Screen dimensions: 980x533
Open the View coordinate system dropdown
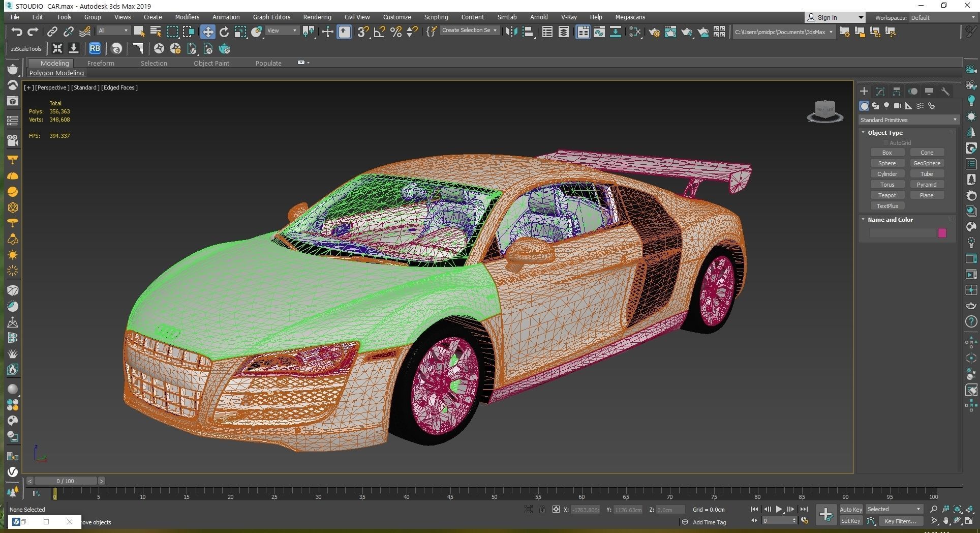point(282,31)
